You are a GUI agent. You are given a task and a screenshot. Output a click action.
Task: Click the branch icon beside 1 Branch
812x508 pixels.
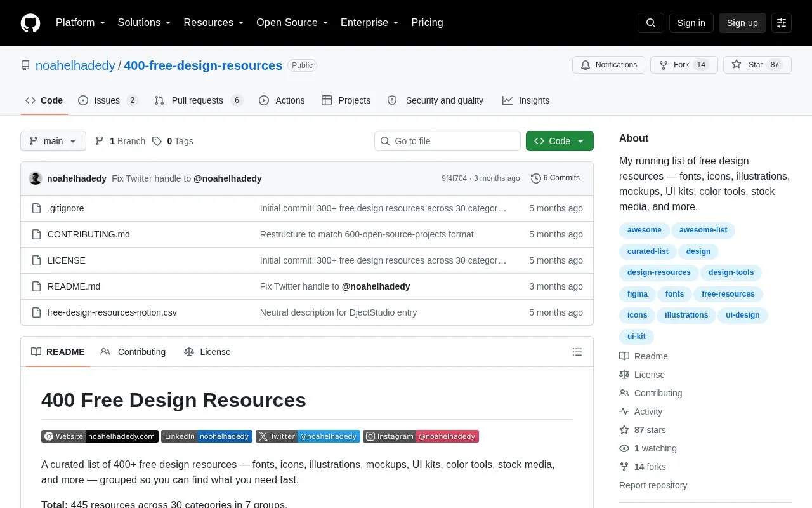pos(100,141)
